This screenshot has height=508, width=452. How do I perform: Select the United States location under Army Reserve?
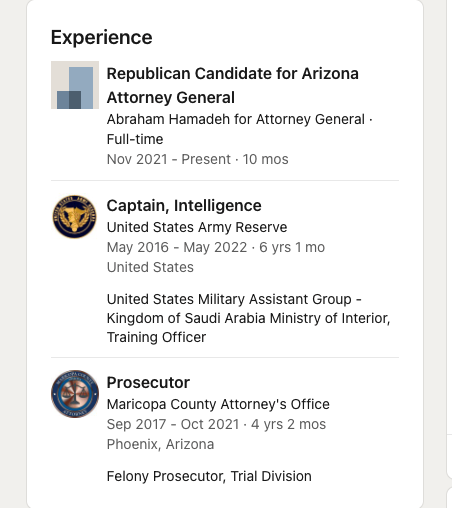150,267
